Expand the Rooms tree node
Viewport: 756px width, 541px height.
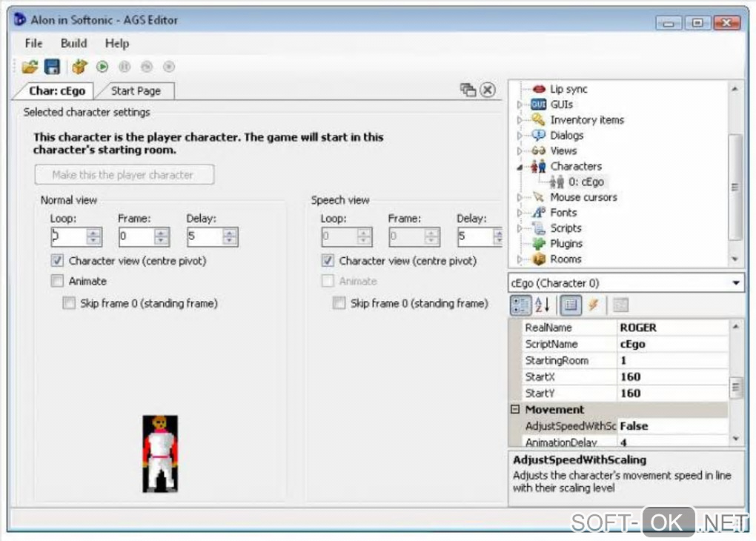tap(520, 259)
